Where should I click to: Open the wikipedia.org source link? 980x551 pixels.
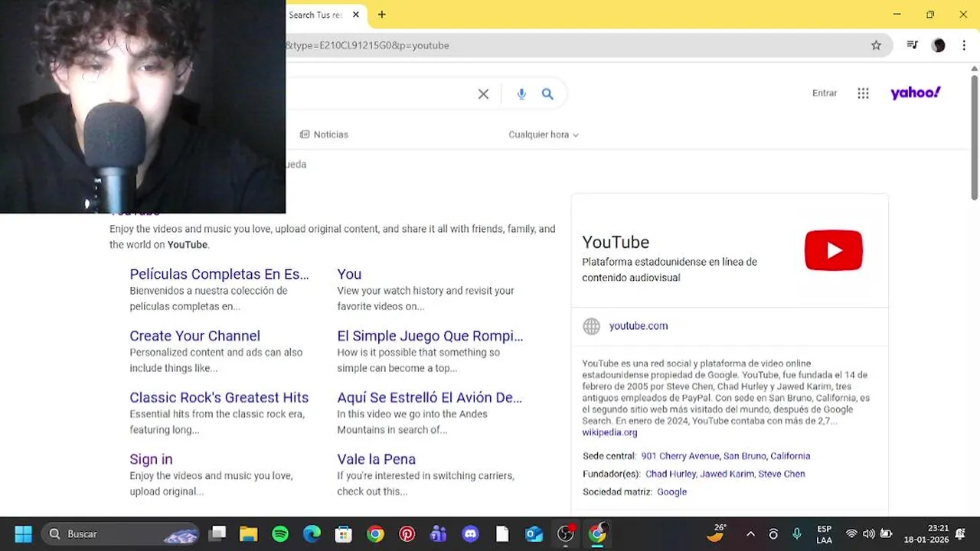click(609, 432)
